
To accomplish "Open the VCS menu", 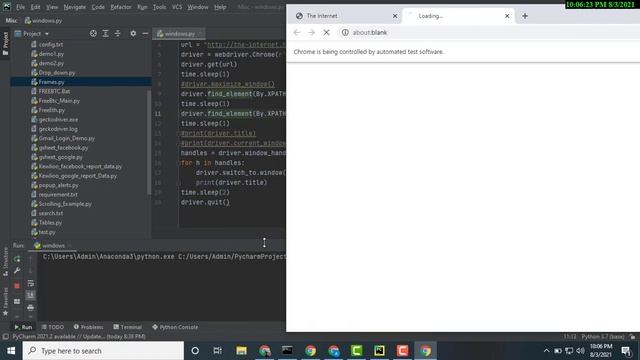I will pyautogui.click(x=177, y=7).
